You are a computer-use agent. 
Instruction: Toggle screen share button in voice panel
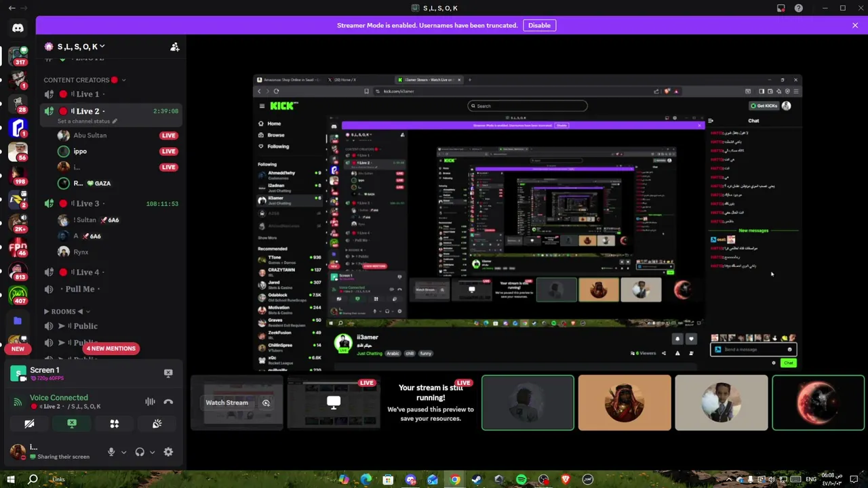pyautogui.click(x=72, y=424)
